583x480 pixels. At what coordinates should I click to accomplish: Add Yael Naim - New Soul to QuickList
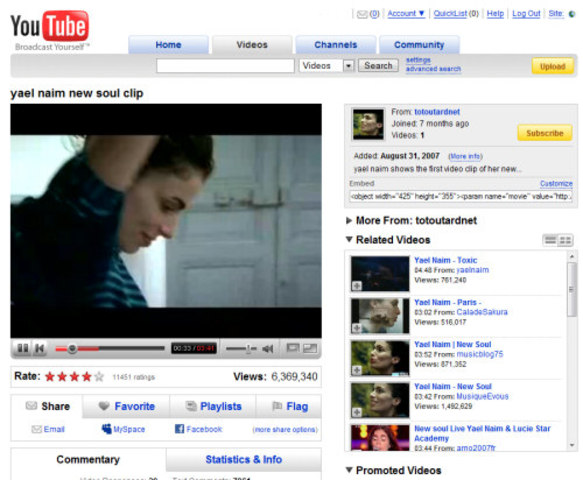pyautogui.click(x=357, y=412)
